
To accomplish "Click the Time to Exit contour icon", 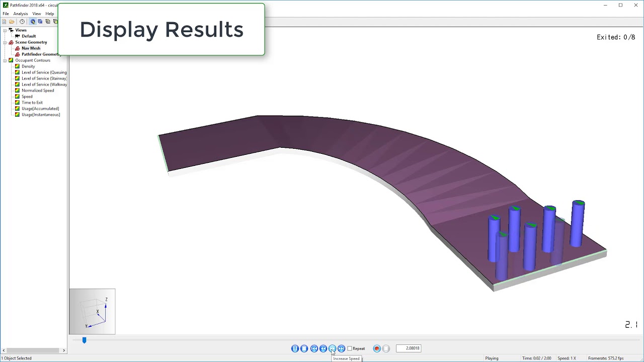I will [x=18, y=103].
